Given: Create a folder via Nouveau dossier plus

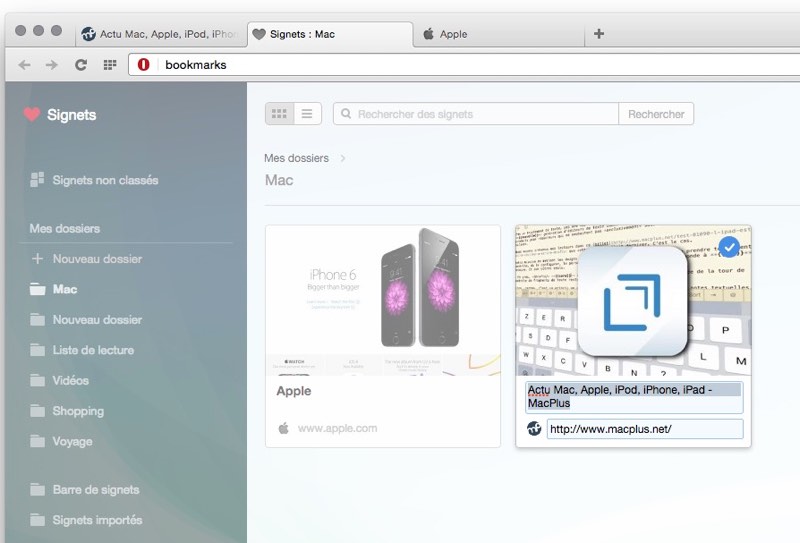Looking at the screenshot, I should (x=86, y=259).
